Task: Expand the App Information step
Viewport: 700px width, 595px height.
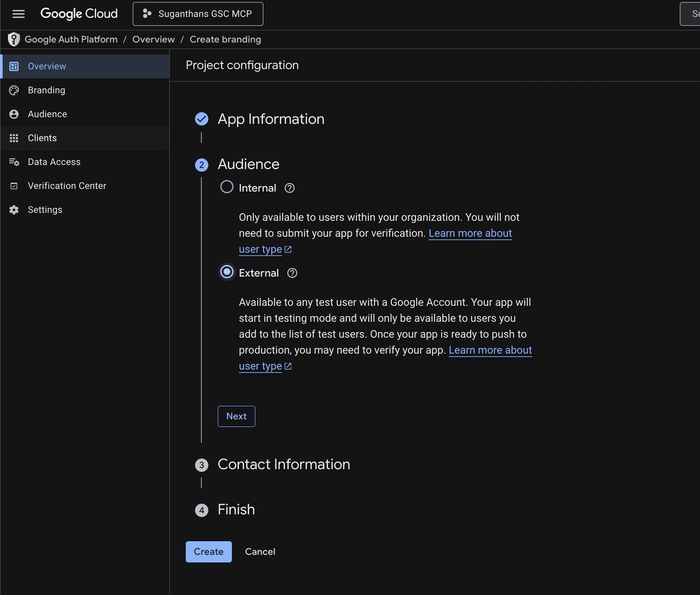Action: [271, 119]
